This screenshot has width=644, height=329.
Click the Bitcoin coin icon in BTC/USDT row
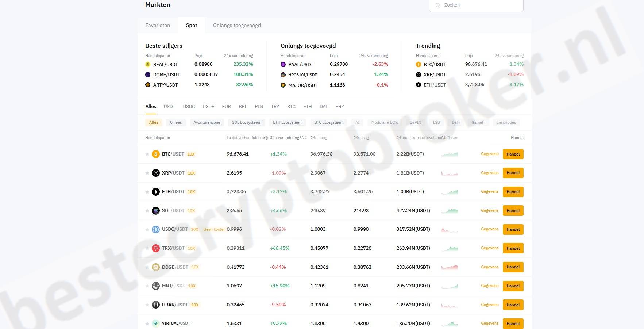tap(156, 154)
